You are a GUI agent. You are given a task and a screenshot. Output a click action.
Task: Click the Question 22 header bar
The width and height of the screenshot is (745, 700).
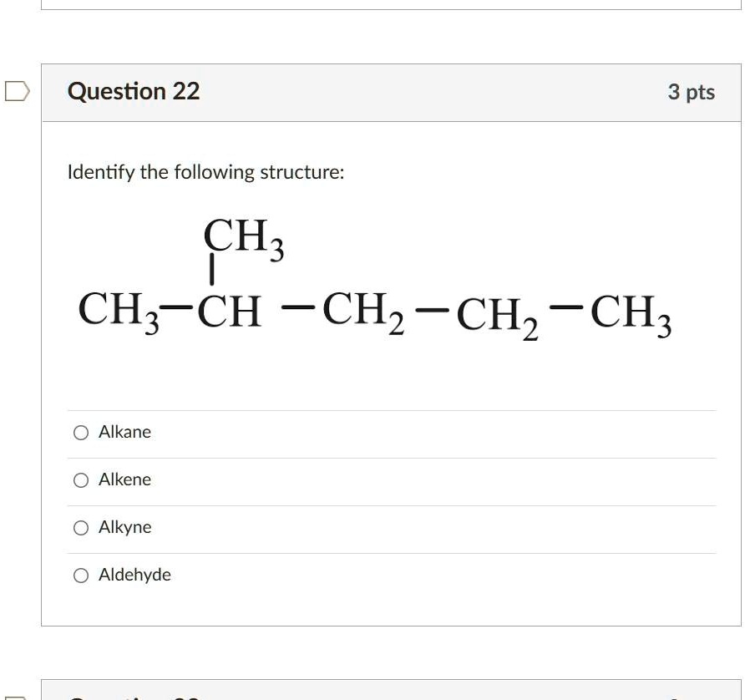coord(391,92)
